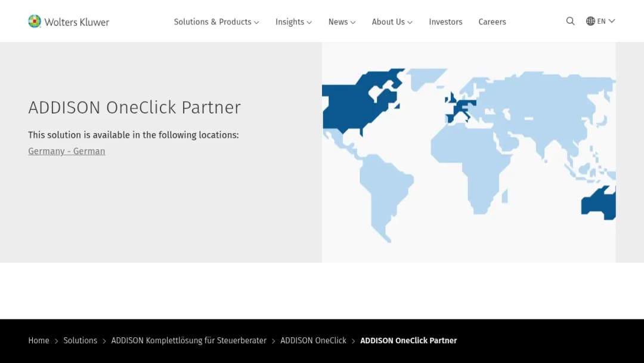Go to Home in the breadcrumb

tap(39, 340)
